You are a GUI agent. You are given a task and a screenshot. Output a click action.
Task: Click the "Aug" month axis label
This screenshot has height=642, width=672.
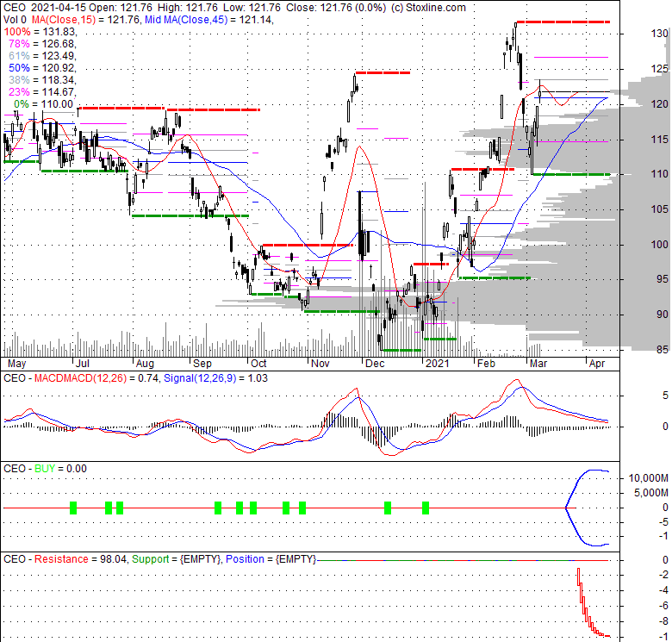coord(145,364)
